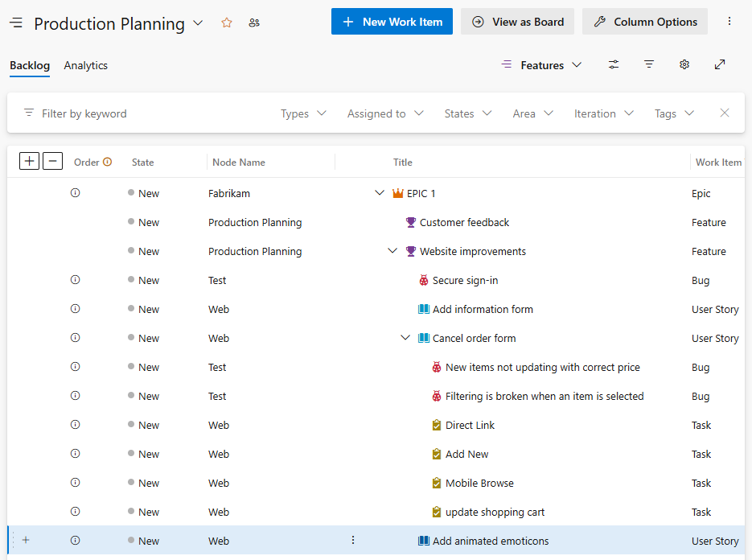Click the team members icon beside the star
The image size is (752, 560).
[x=254, y=23]
